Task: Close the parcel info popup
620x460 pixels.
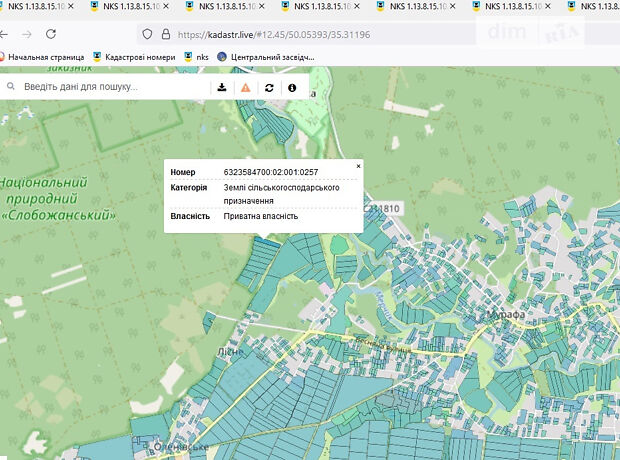Action: tap(359, 165)
